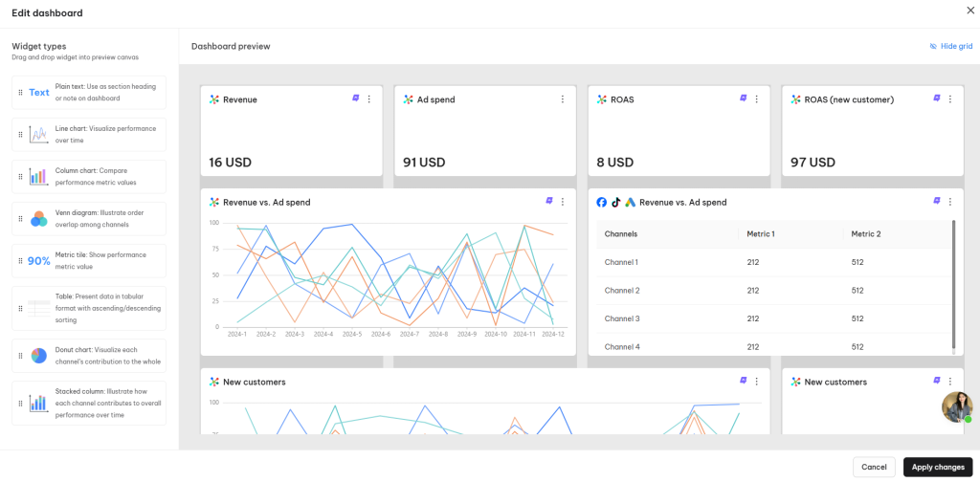Click the TikTok icon in table widget header
This screenshot has width=980, height=482.
click(x=615, y=203)
